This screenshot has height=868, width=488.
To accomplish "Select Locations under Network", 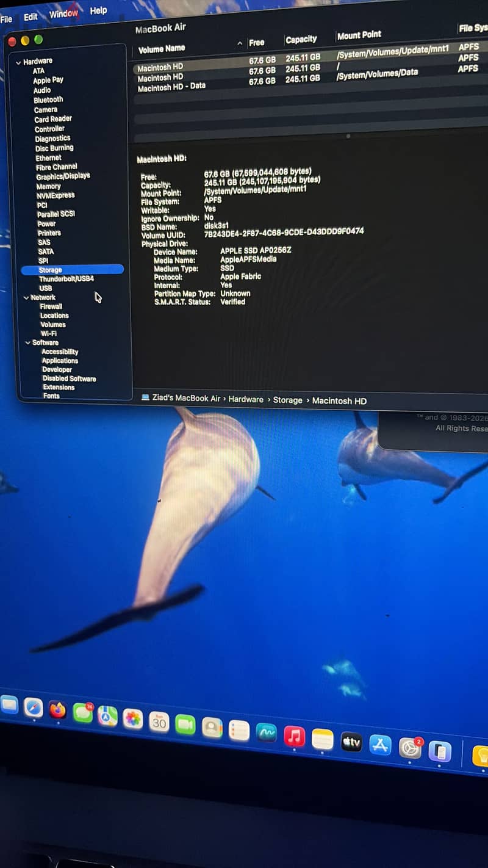I will [x=54, y=316].
